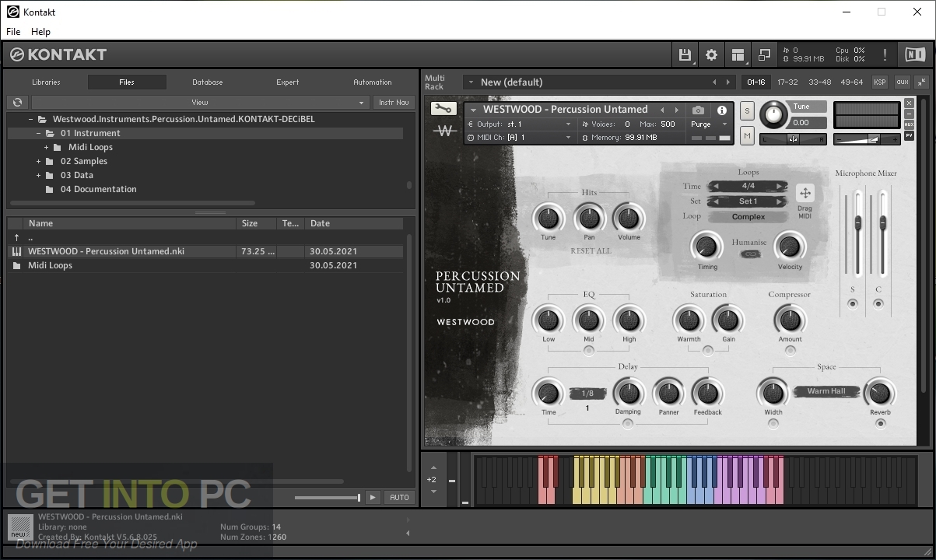The height and width of the screenshot is (560, 936).
Task: Click previous Time signature arrow in Loops
Action: (x=717, y=186)
